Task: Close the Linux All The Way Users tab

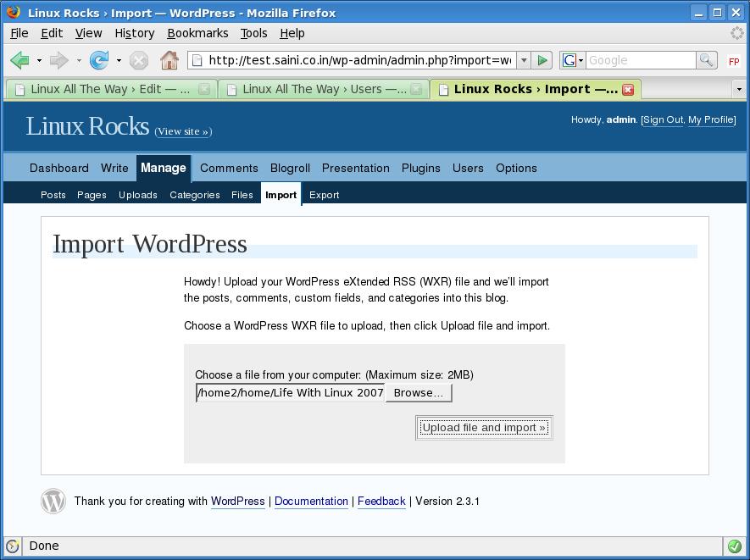Action: [x=416, y=90]
